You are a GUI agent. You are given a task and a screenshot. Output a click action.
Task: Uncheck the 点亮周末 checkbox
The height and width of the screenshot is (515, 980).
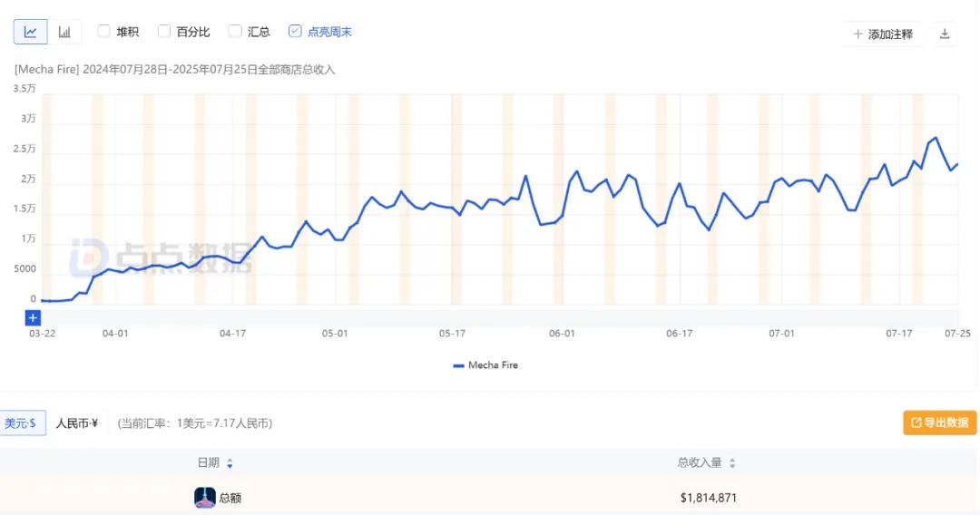(x=295, y=31)
